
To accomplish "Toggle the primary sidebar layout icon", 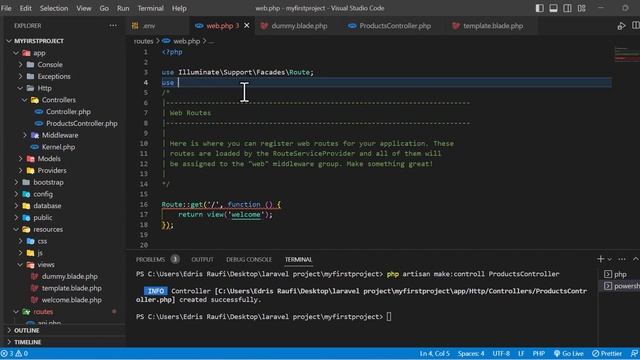I will click(x=540, y=8).
